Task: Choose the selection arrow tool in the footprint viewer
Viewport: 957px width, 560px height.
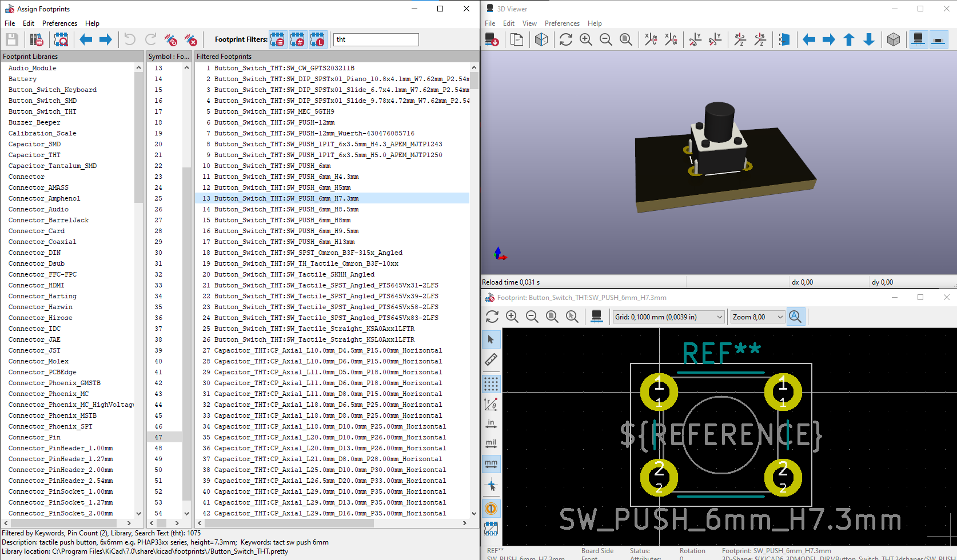Action: tap(491, 339)
